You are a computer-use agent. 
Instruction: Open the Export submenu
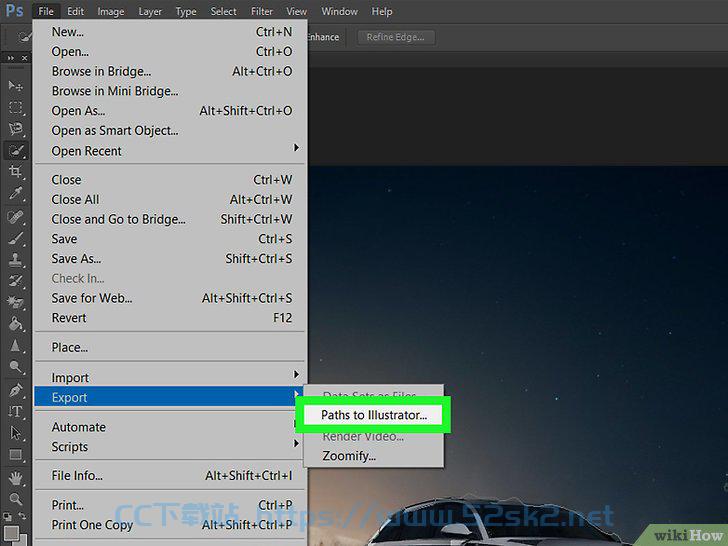click(x=170, y=397)
